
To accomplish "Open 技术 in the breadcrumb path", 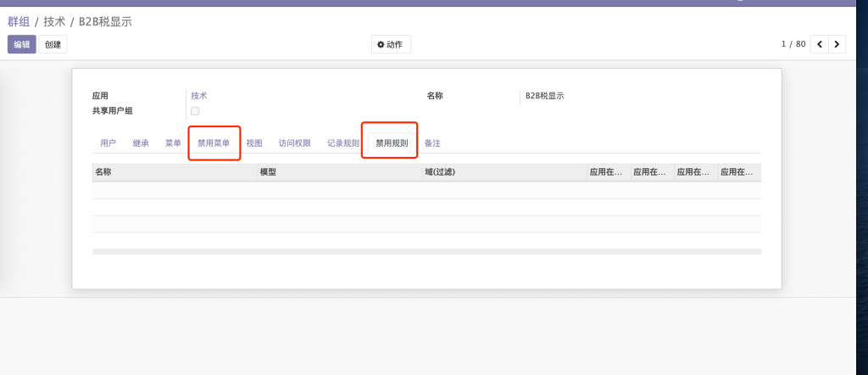I will point(54,21).
